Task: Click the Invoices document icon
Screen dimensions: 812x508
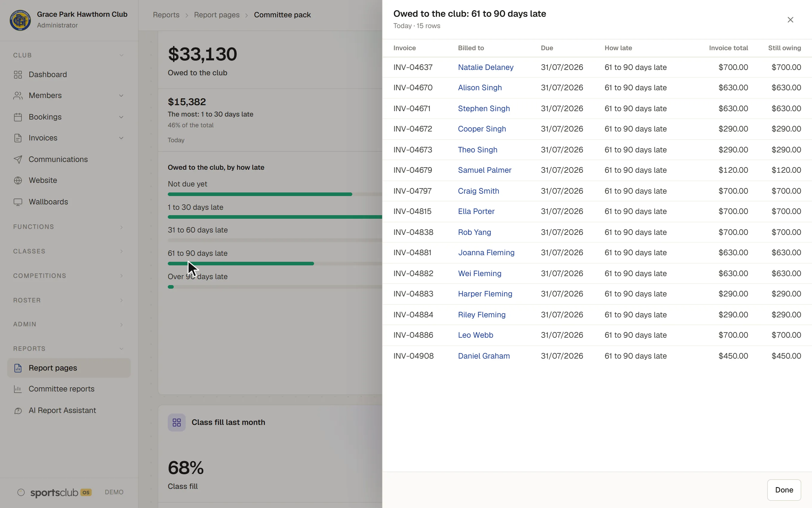Action: pos(18,138)
